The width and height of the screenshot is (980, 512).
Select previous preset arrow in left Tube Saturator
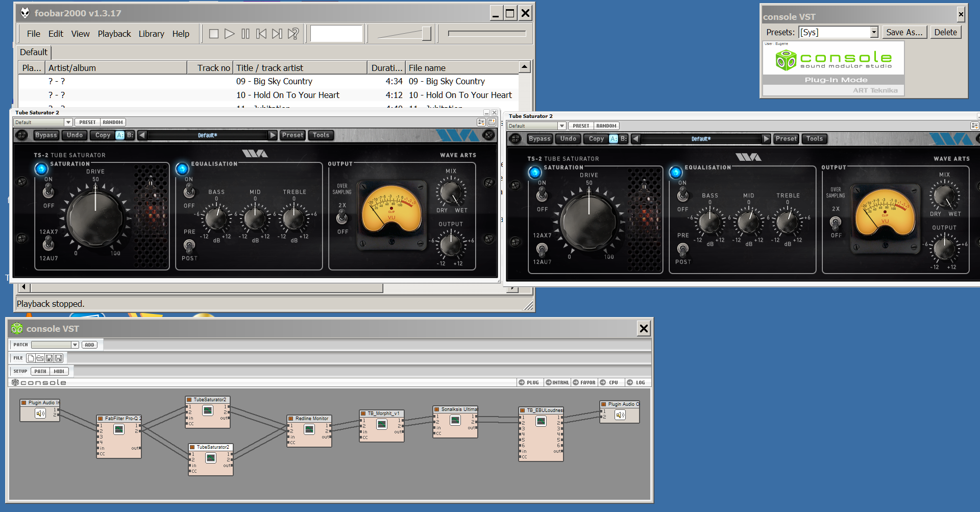tap(142, 135)
